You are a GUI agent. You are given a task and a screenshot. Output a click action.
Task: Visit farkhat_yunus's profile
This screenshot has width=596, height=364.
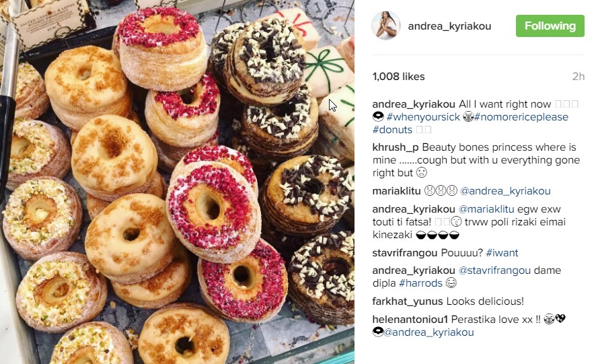click(x=408, y=301)
